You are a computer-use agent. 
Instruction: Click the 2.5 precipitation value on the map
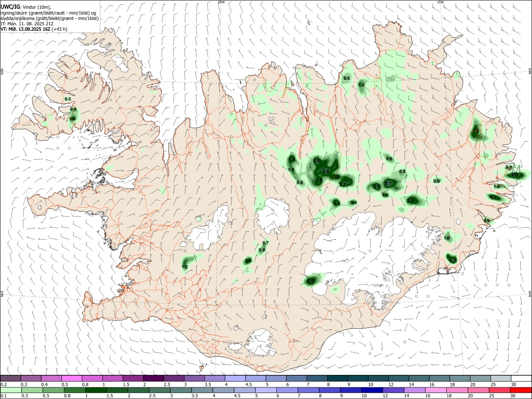316,160
